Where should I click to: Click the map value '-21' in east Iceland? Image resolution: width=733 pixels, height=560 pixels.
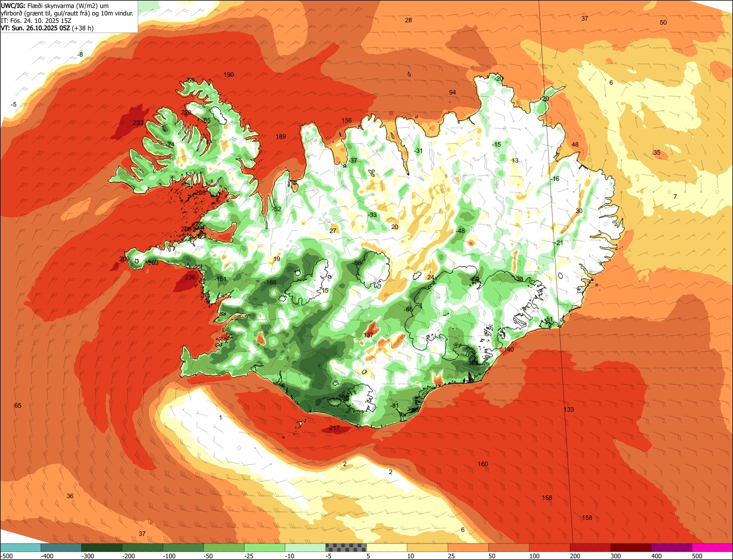pos(559,243)
